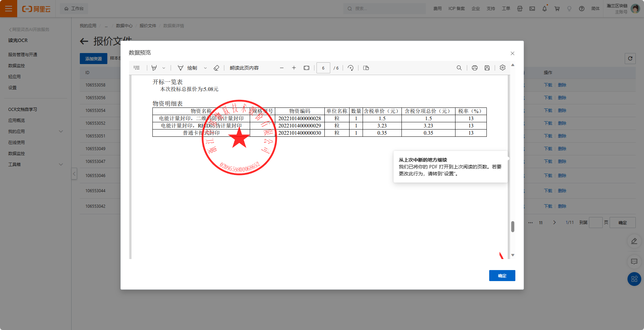The width and height of the screenshot is (644, 330).
Task: Toggle page view layout icon
Action: point(366,68)
